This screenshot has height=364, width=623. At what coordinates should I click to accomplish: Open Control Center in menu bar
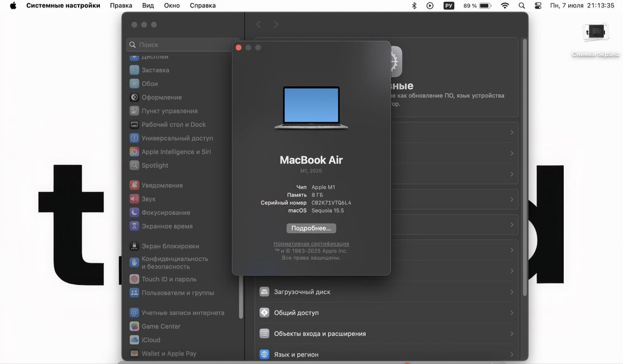pyautogui.click(x=538, y=6)
